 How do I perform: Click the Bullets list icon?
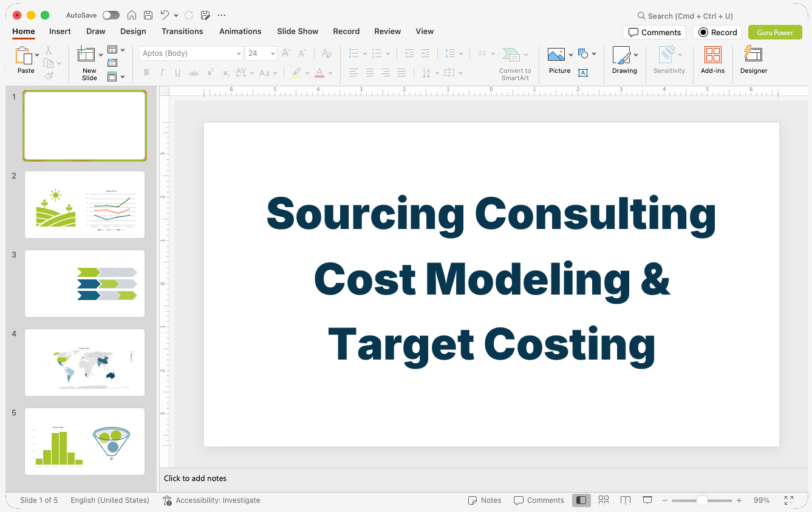pos(354,53)
